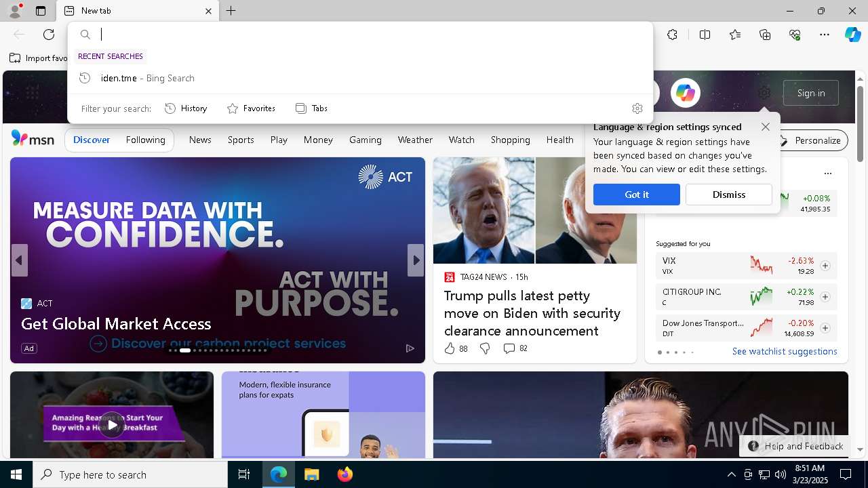Open the volume tray icon

click(780, 474)
